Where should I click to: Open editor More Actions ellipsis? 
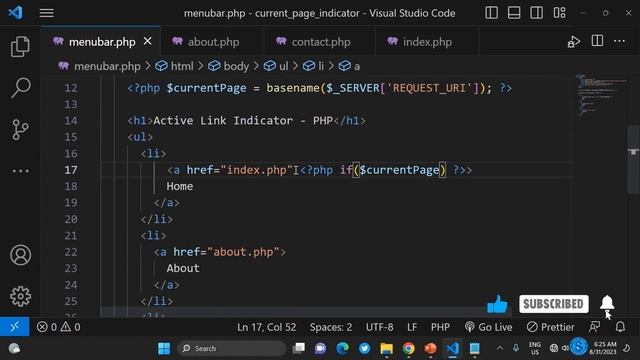tap(619, 41)
